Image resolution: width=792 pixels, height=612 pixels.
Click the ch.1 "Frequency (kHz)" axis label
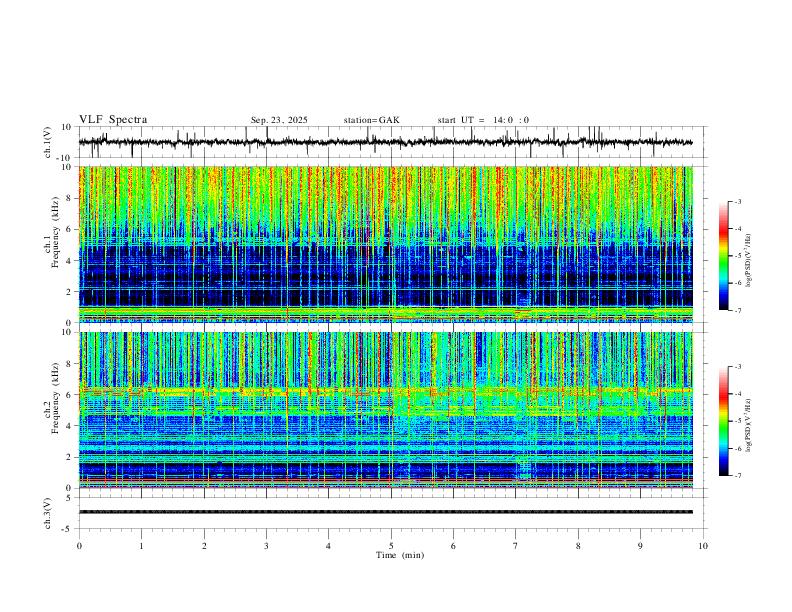(x=55, y=233)
